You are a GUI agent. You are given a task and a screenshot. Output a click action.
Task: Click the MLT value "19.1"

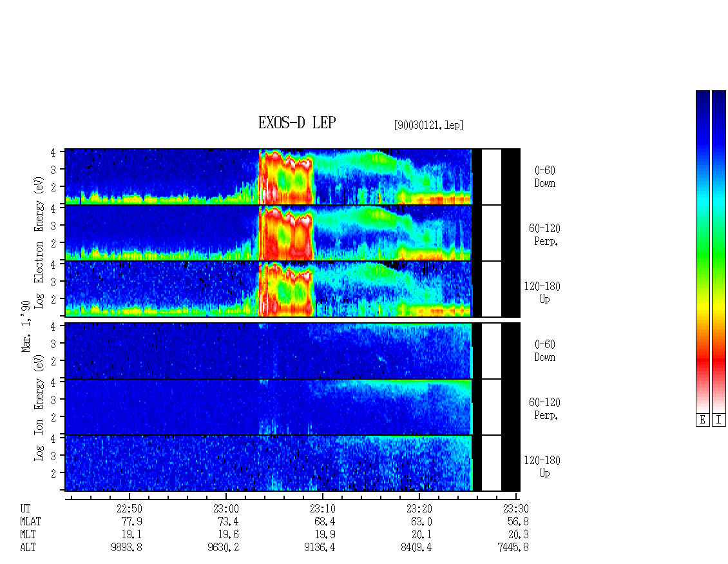coord(131,534)
